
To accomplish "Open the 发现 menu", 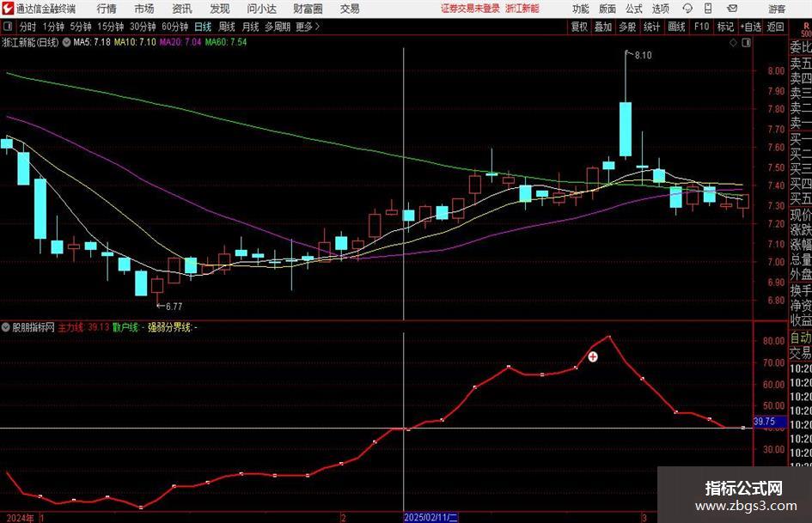I will (220, 9).
